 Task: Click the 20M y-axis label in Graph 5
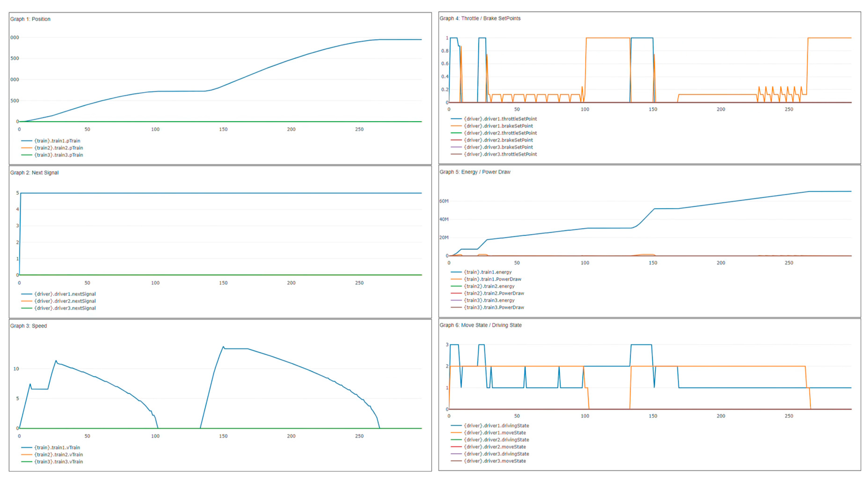point(444,237)
